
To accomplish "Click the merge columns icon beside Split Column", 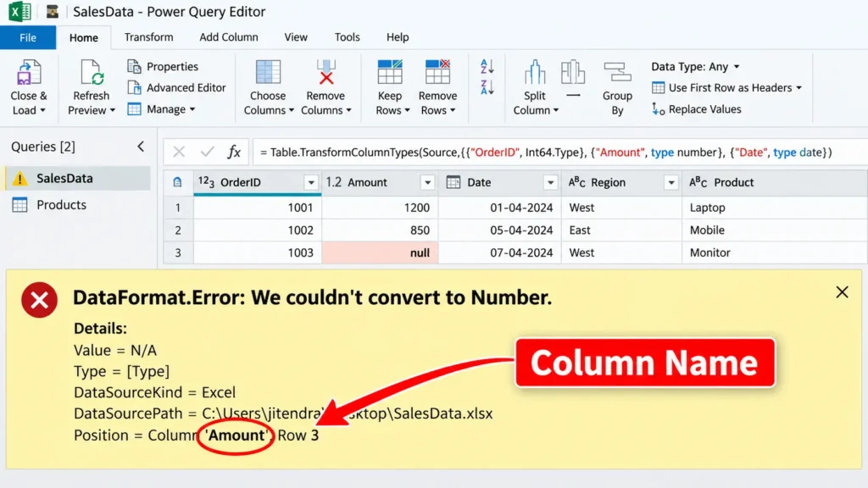I will pyautogui.click(x=573, y=73).
